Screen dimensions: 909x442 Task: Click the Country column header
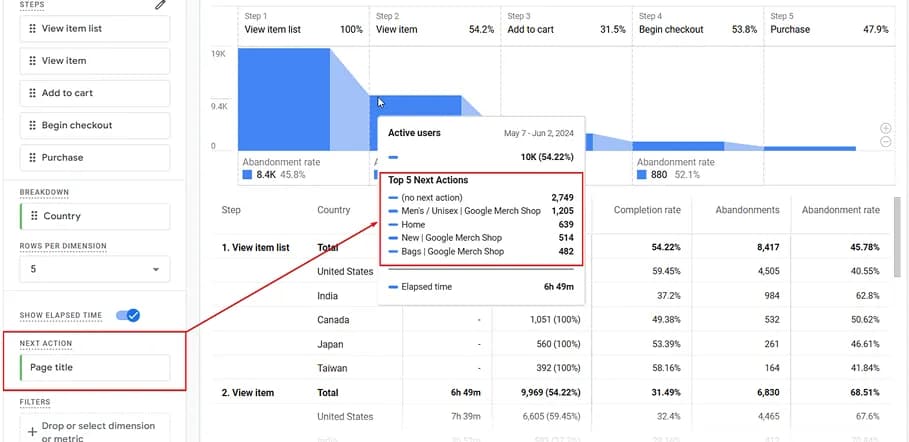333,210
